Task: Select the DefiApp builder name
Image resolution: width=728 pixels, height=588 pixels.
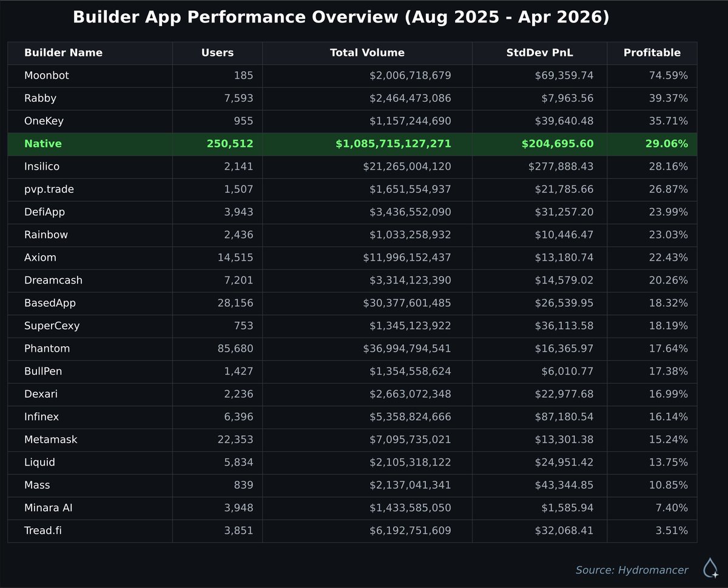Action: point(44,212)
